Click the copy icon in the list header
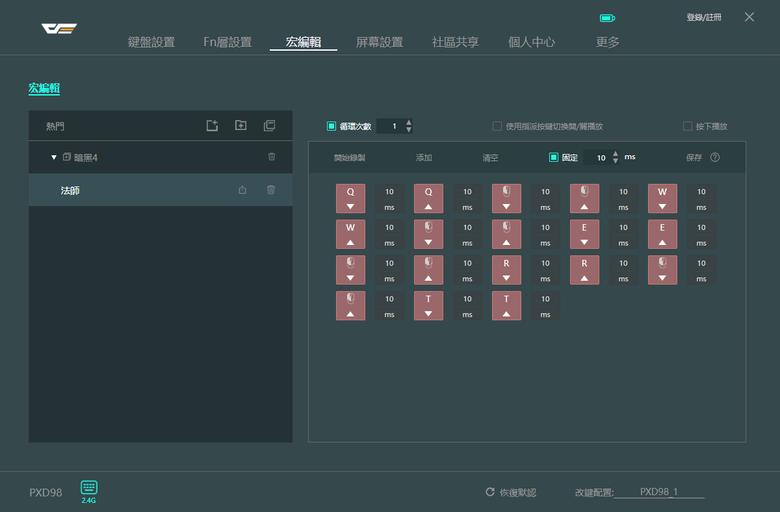The width and height of the screenshot is (780, 512). coord(269,125)
